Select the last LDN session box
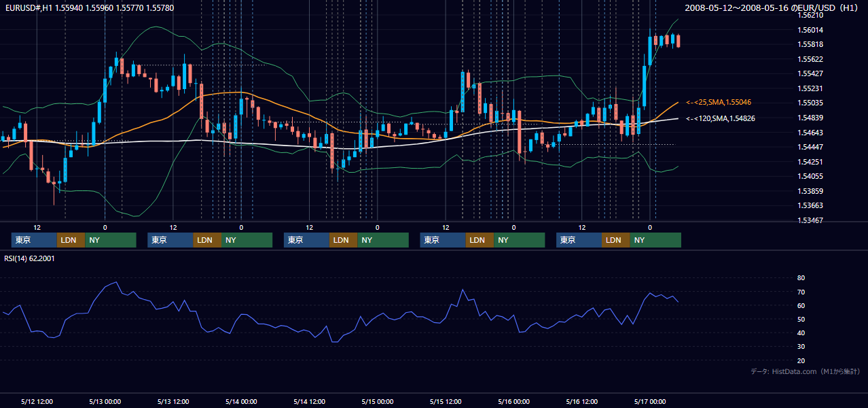868x408 pixels. (x=615, y=240)
